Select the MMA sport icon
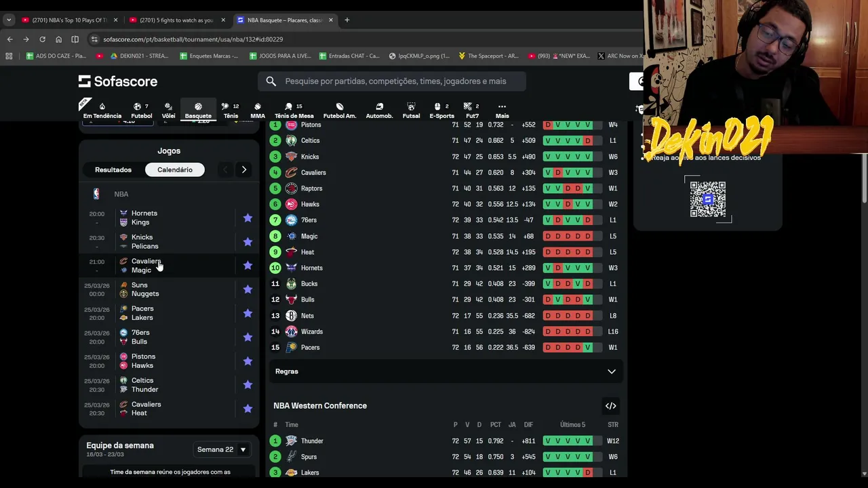The width and height of the screenshot is (868, 488). coord(258,110)
